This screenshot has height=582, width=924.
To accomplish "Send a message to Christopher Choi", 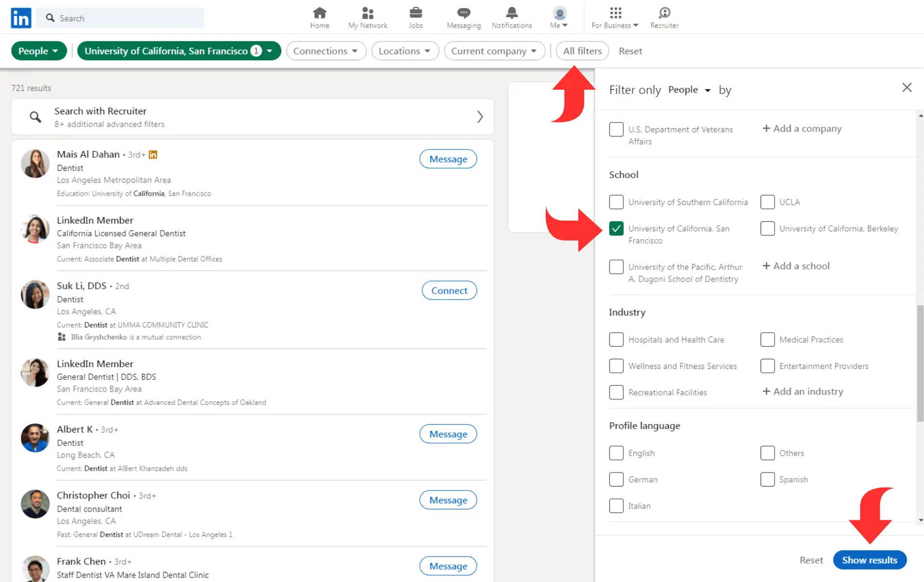I will tap(448, 500).
